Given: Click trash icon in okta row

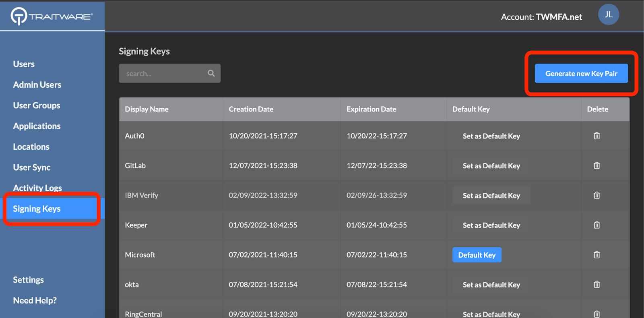Looking at the screenshot, I should point(597,285).
